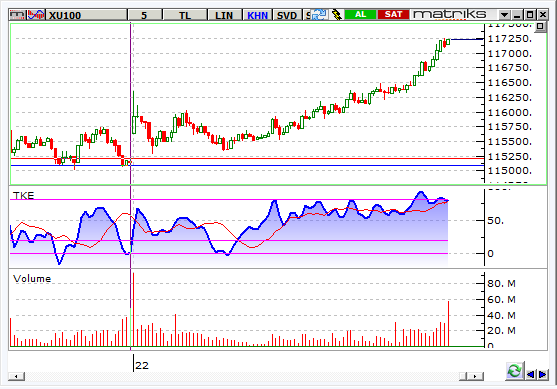This screenshot has height=389, width=557.
Task: Click the 50. value on TKE axis
Action: (x=495, y=221)
